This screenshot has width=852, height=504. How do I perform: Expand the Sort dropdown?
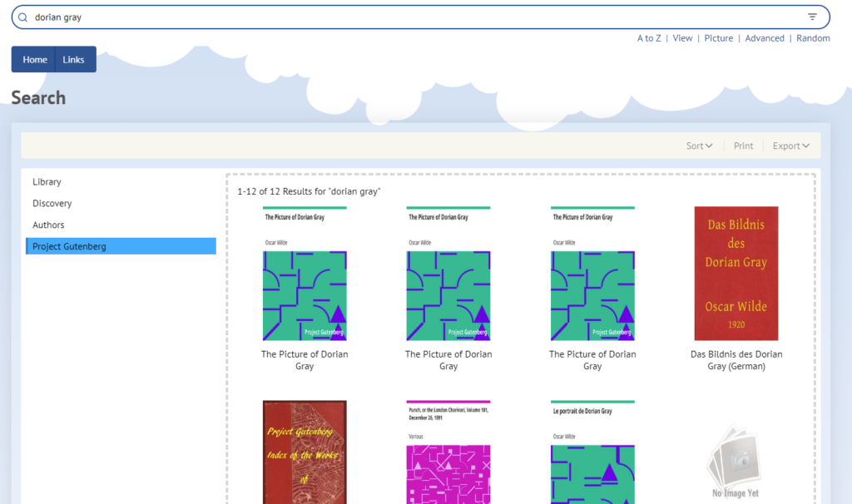(699, 146)
